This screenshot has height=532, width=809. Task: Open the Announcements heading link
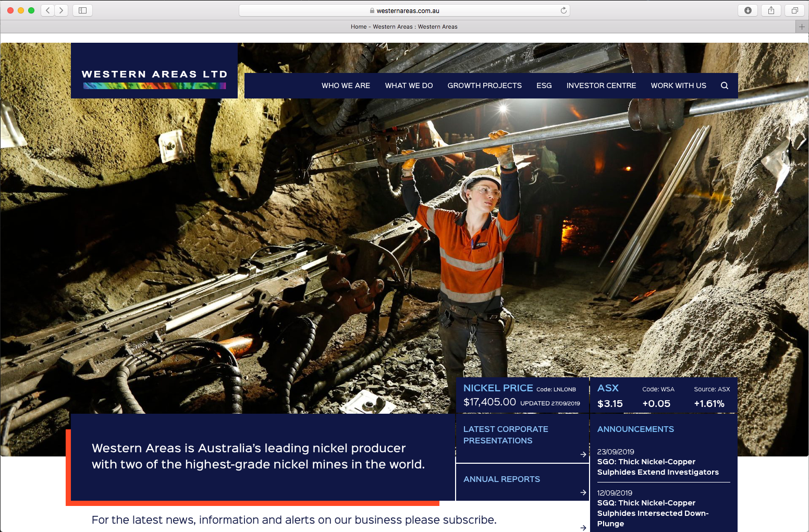coord(635,429)
